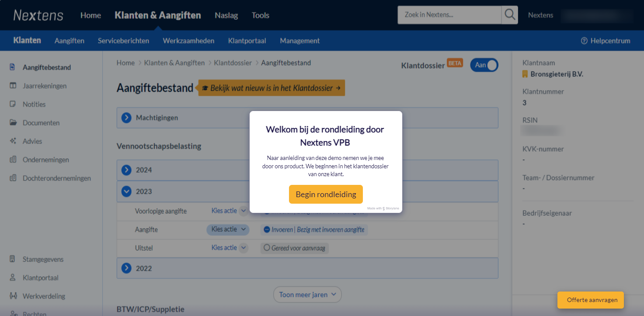Image resolution: width=644 pixels, height=316 pixels.
Task: Open the Tools menu
Action: tap(261, 15)
